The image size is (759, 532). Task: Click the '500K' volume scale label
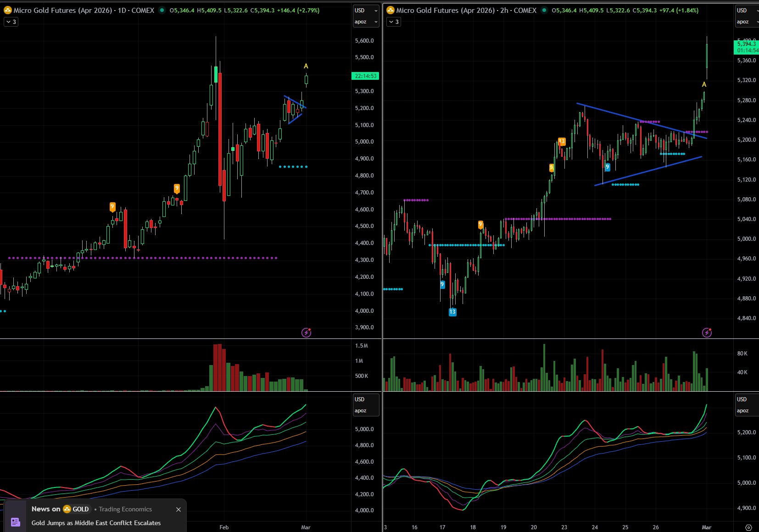tap(362, 376)
